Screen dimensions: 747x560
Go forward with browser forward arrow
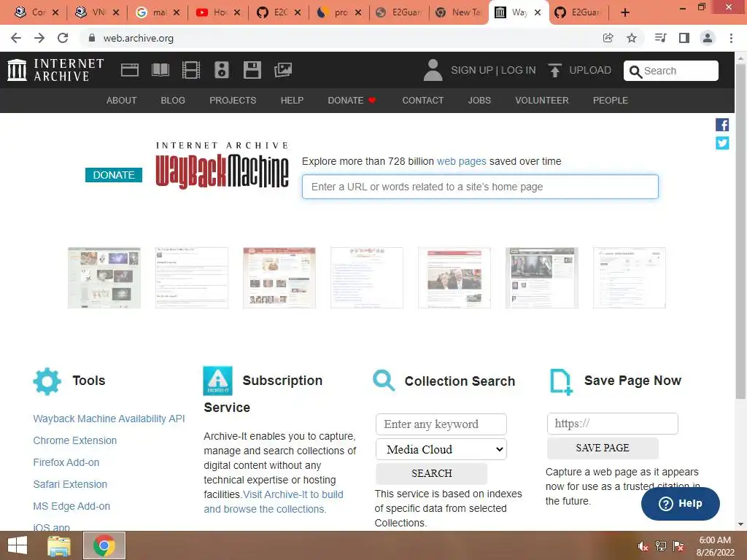[x=39, y=38]
